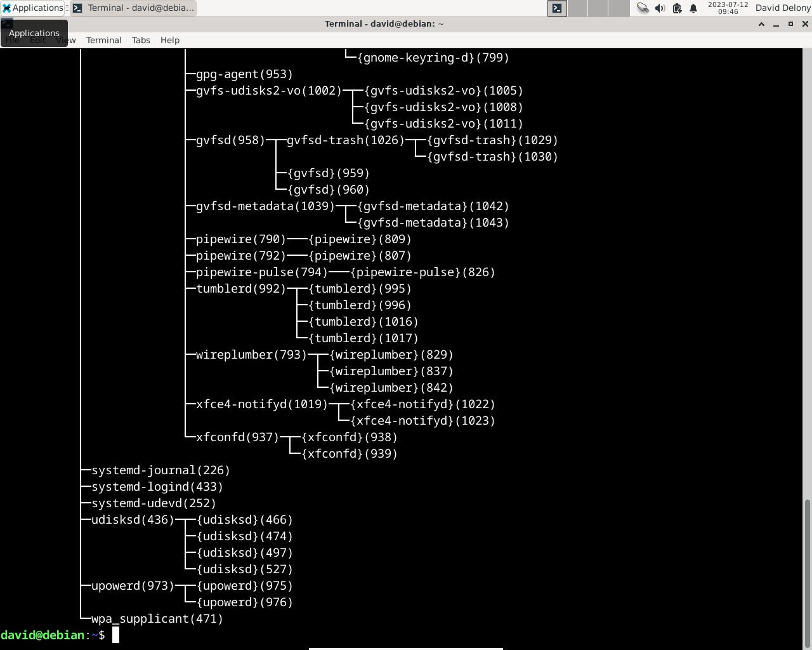Click the {pipewire}(807) thread
This screenshot has width=812, height=650.
360,256
